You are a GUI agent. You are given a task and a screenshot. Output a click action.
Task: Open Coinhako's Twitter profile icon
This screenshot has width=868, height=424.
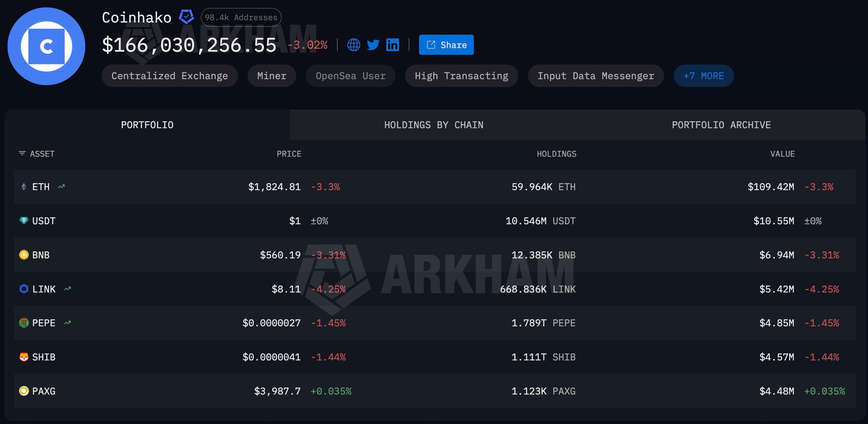[x=373, y=45]
